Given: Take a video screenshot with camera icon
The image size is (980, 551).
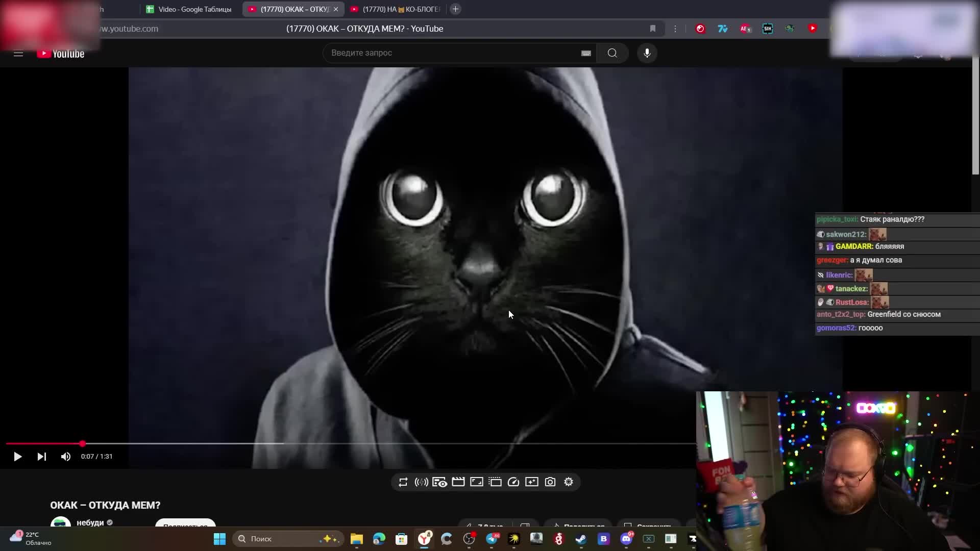Looking at the screenshot, I should click(x=550, y=482).
